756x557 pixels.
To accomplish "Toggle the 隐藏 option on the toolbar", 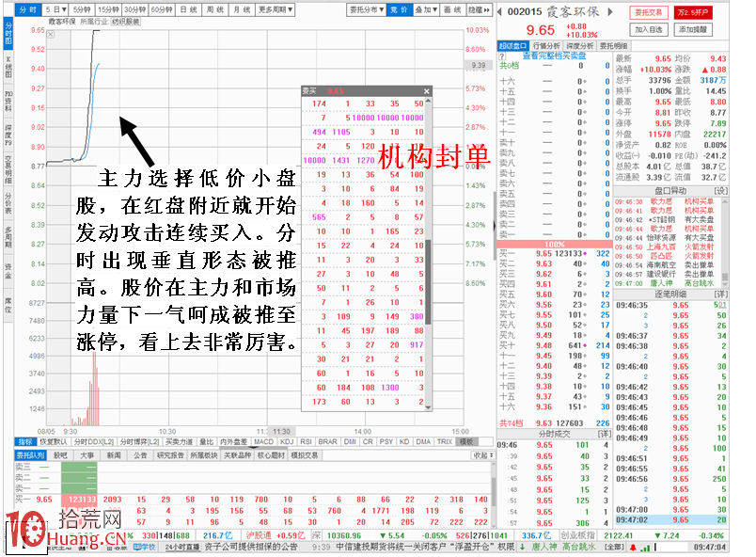I will (478, 8).
